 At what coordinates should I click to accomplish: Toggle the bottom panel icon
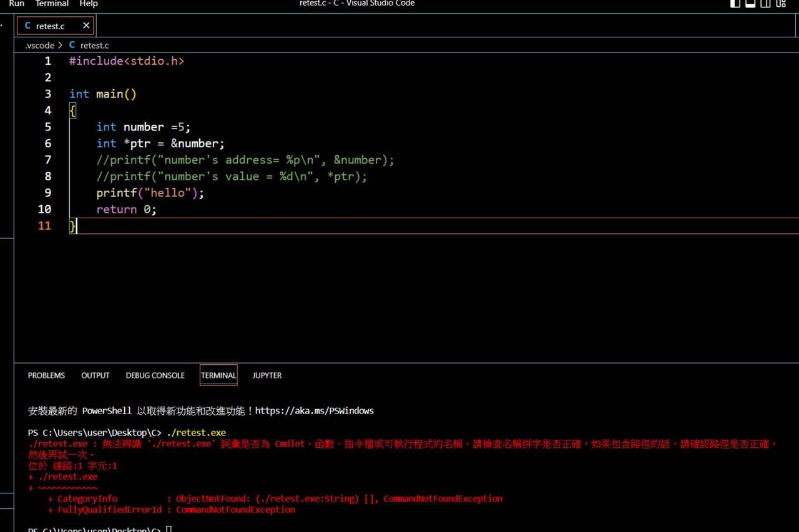click(x=750, y=4)
